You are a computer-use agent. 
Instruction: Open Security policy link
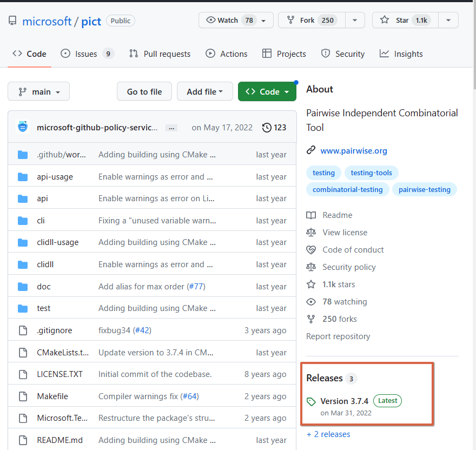(341, 267)
